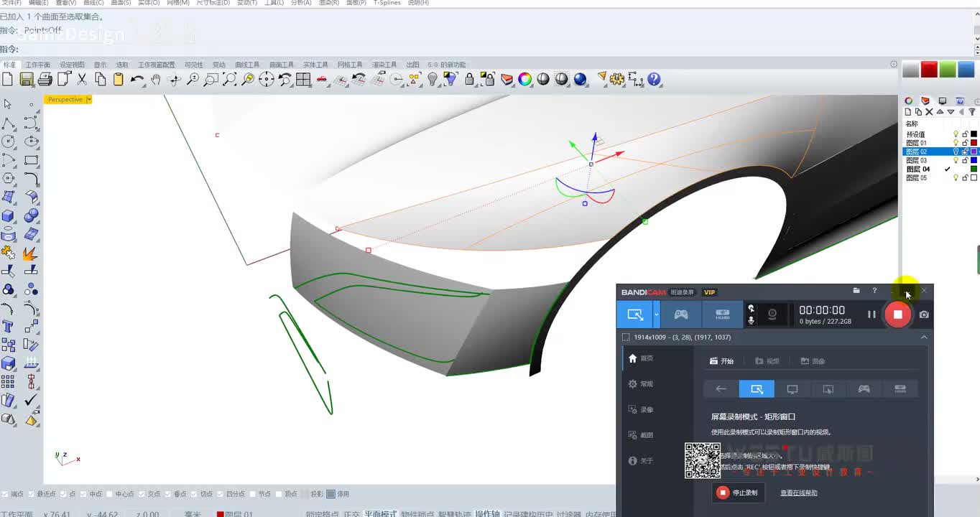Open the color wheel material icon in toolbar
Image resolution: width=980 pixels, height=517 pixels.
(x=525, y=79)
